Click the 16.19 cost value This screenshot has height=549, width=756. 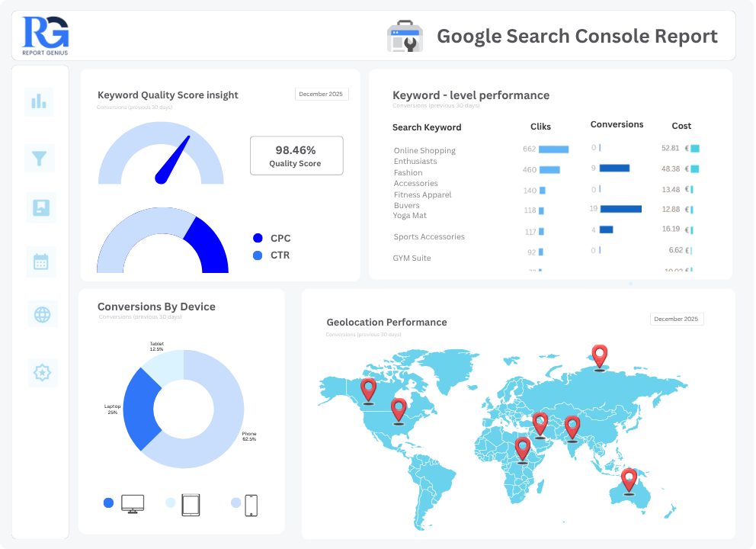tap(671, 229)
